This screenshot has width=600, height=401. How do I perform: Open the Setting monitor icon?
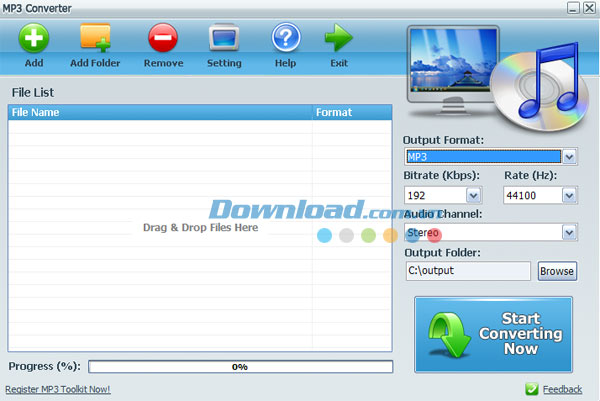(x=224, y=38)
